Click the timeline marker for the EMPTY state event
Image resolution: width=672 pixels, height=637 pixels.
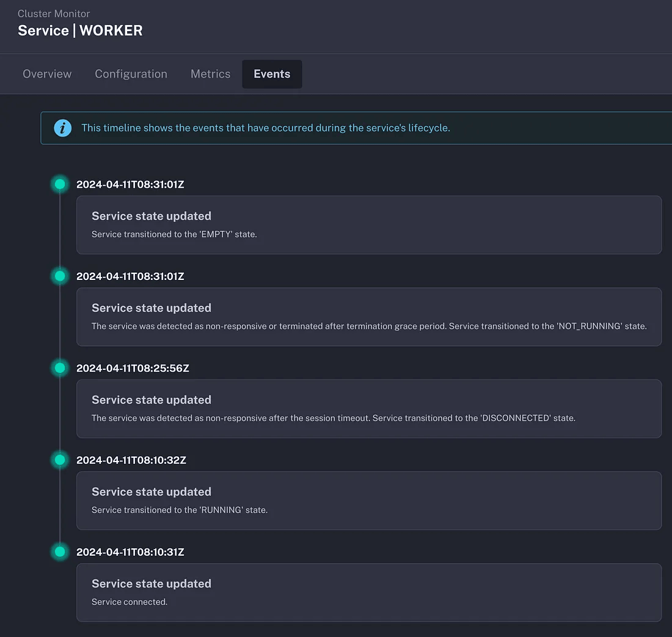(60, 184)
